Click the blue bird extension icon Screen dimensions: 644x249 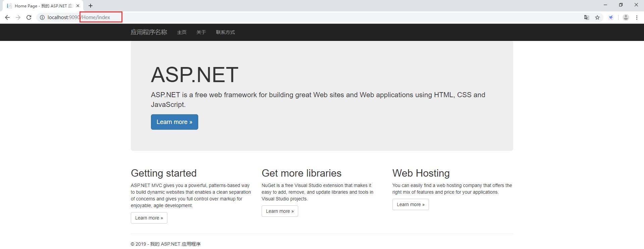(611, 17)
